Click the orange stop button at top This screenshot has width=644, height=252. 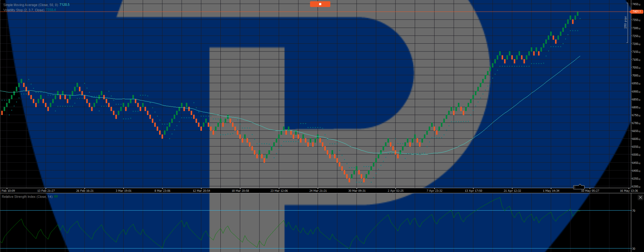(320, 4)
